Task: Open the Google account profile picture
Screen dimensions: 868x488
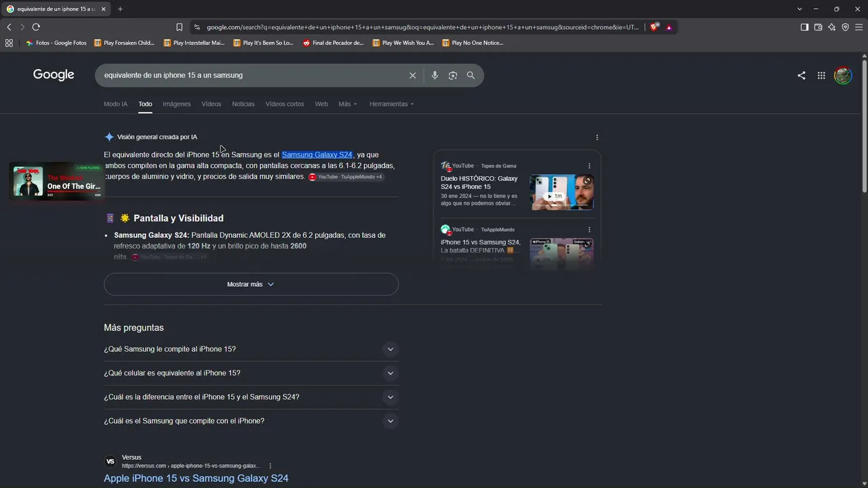Action: click(x=843, y=75)
